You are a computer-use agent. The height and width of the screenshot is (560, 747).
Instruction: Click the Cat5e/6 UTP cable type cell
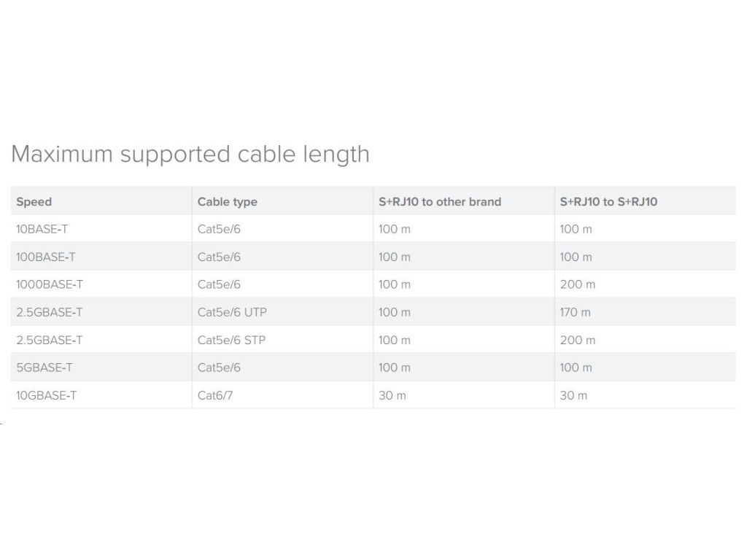pos(232,312)
